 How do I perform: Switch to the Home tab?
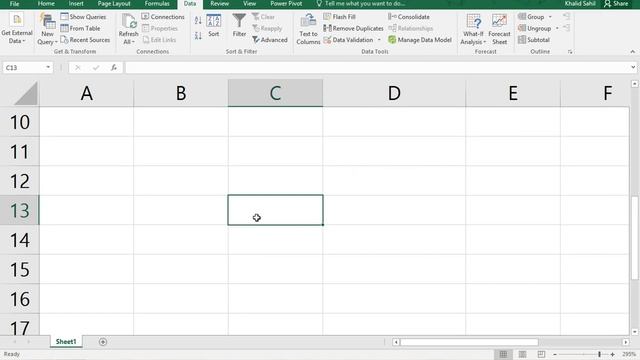(46, 4)
